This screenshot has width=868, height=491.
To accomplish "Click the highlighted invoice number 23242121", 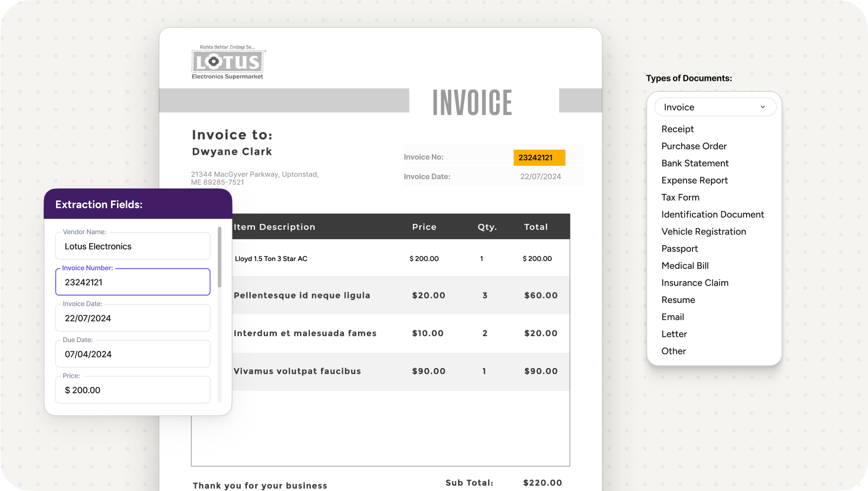I will click(x=539, y=158).
